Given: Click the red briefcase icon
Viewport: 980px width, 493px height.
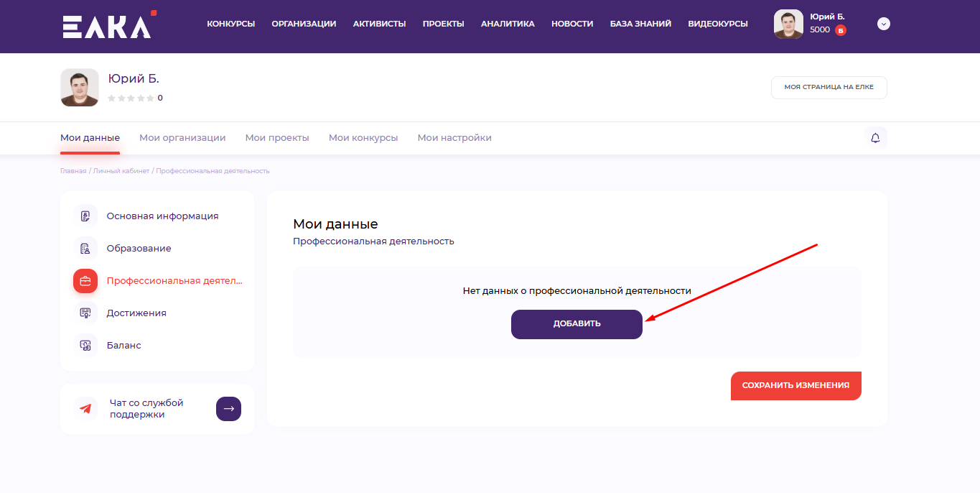Looking at the screenshot, I should (x=85, y=281).
